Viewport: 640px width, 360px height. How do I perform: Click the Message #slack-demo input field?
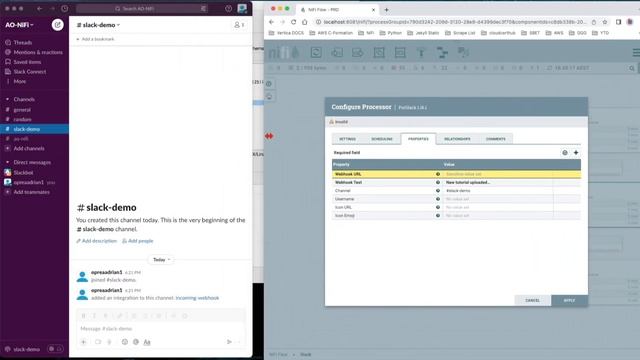point(161,329)
